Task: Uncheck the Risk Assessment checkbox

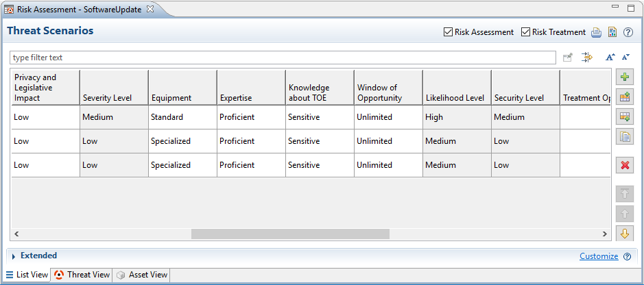Action: [449, 32]
